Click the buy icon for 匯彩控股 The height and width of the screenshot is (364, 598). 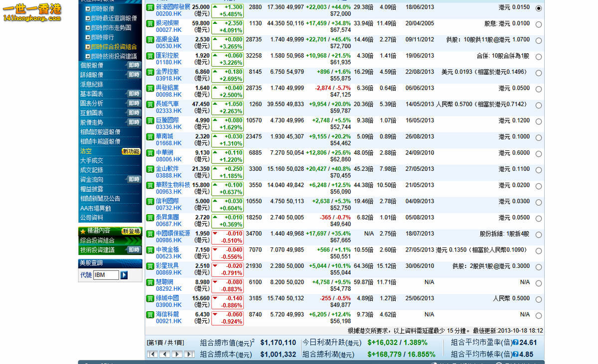click(150, 56)
